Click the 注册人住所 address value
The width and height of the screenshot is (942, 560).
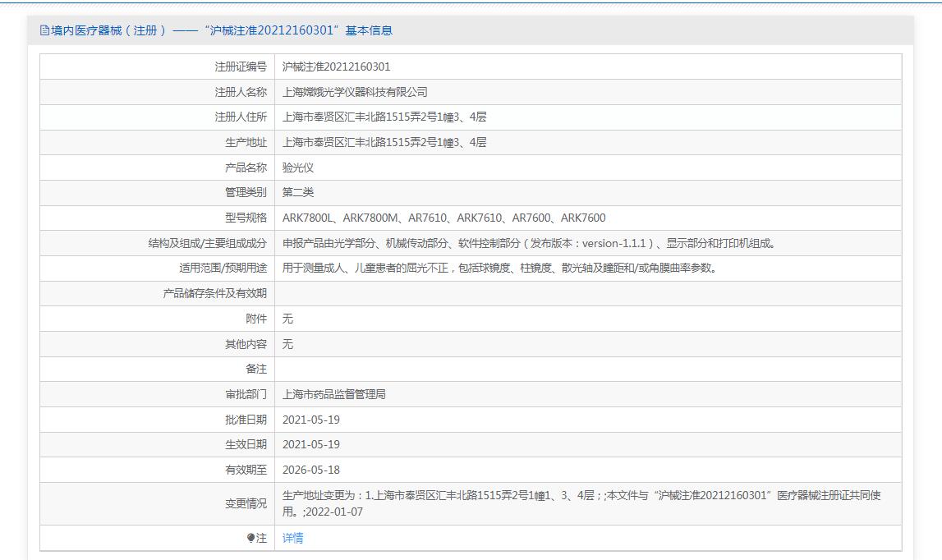(x=384, y=117)
